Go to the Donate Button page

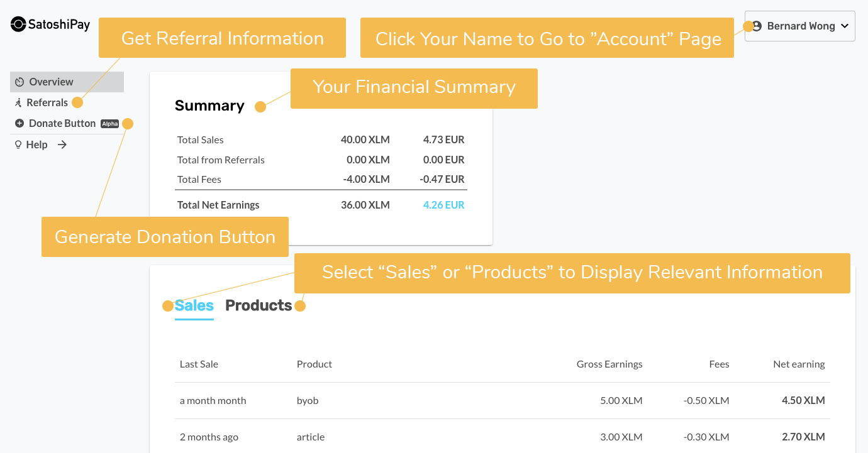point(62,124)
